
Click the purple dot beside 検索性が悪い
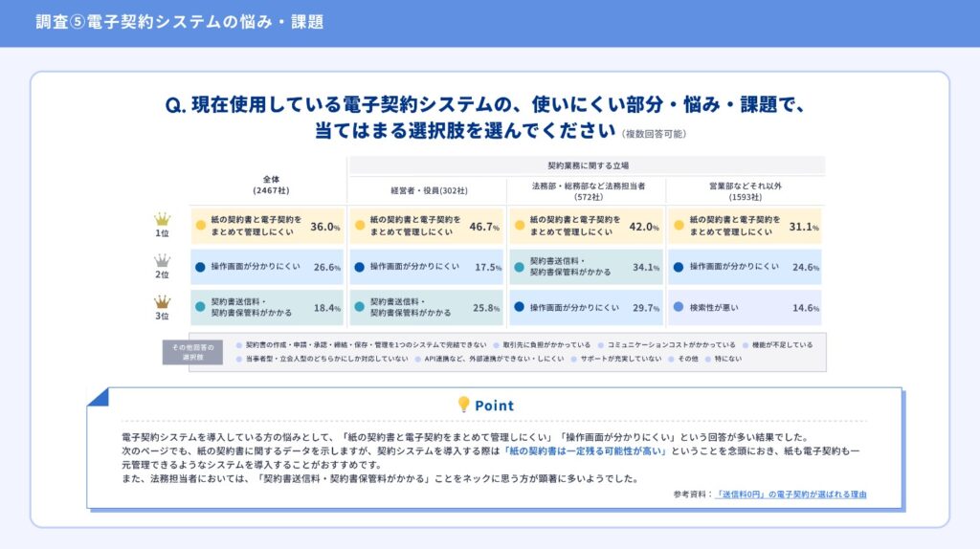pos(679,307)
